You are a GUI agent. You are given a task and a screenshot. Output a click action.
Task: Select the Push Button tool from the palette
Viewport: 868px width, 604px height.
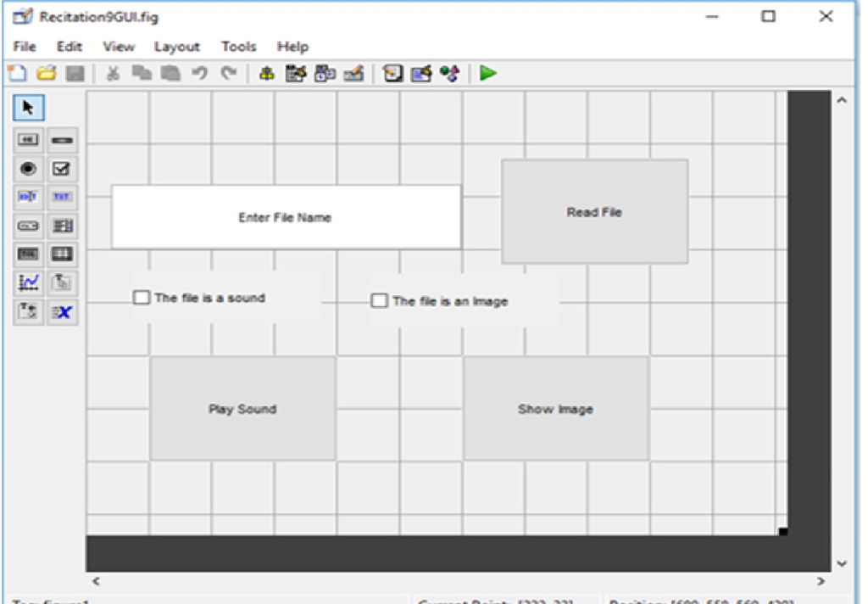tap(26, 141)
